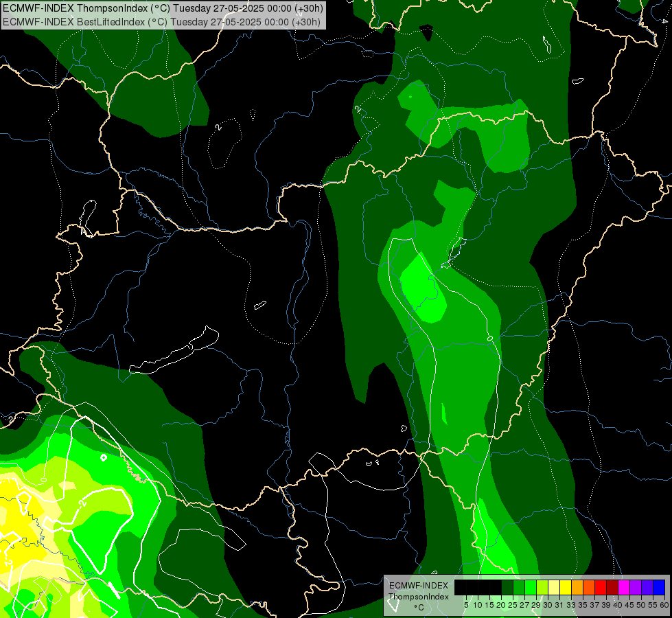Pick the pure blue 55–60 legend swatch
Screen dimensions: 672x618
point(659,587)
